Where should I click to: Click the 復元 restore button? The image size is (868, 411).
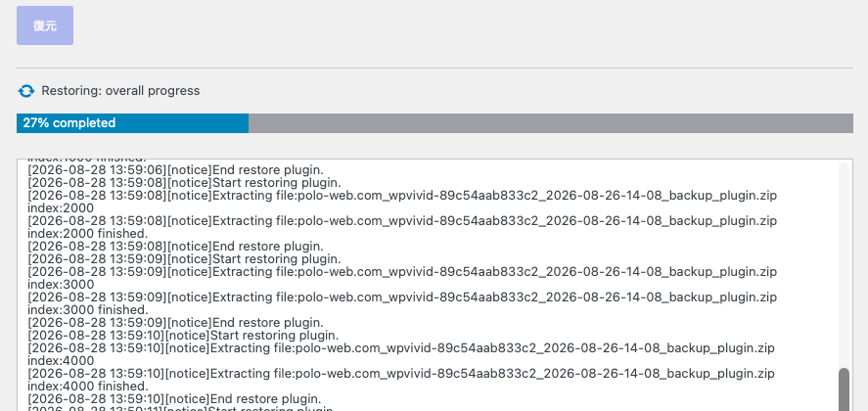tap(45, 25)
